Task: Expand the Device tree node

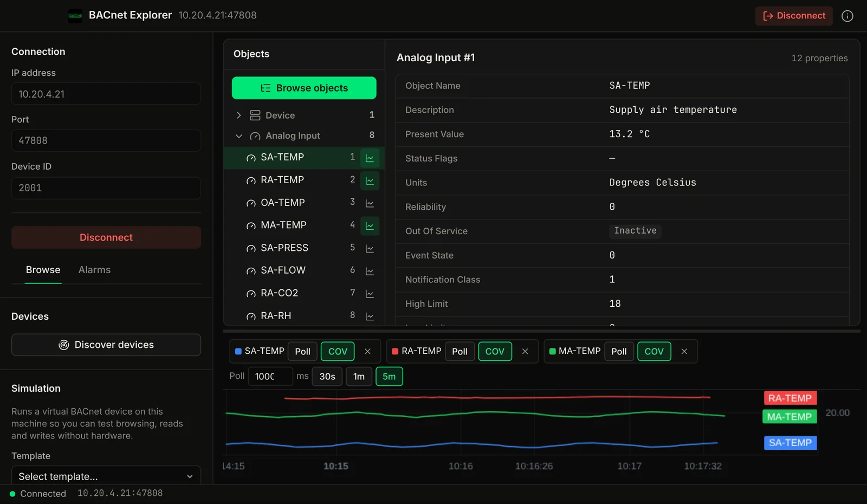Action: tap(238, 115)
